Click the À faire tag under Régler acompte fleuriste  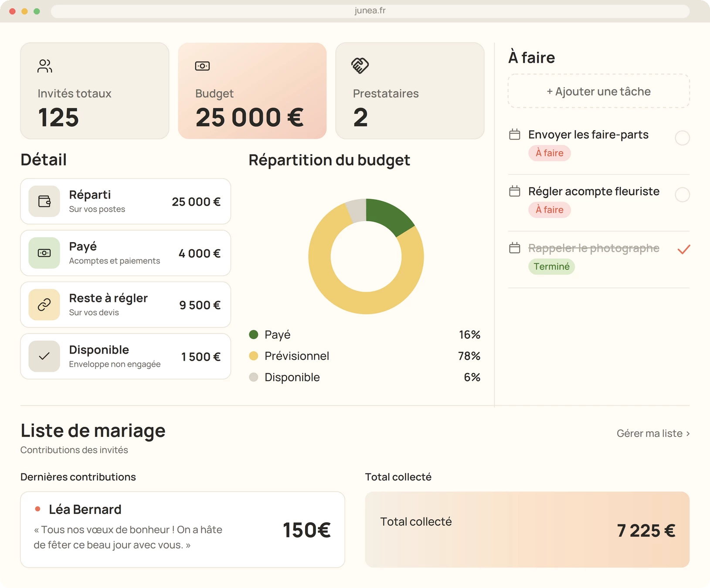coord(550,210)
